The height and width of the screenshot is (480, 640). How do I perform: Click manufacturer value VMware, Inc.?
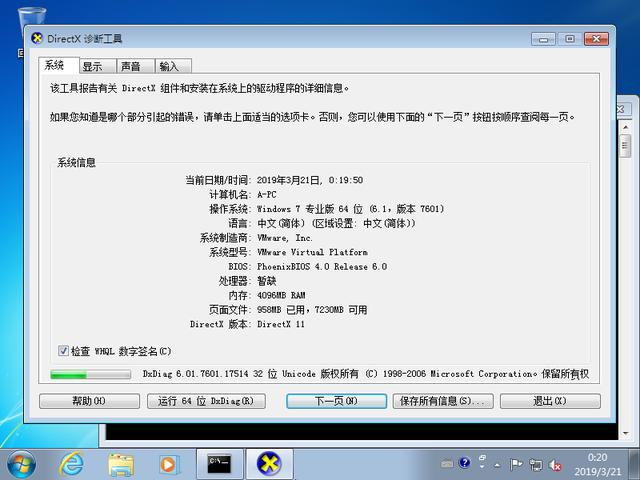click(x=284, y=238)
